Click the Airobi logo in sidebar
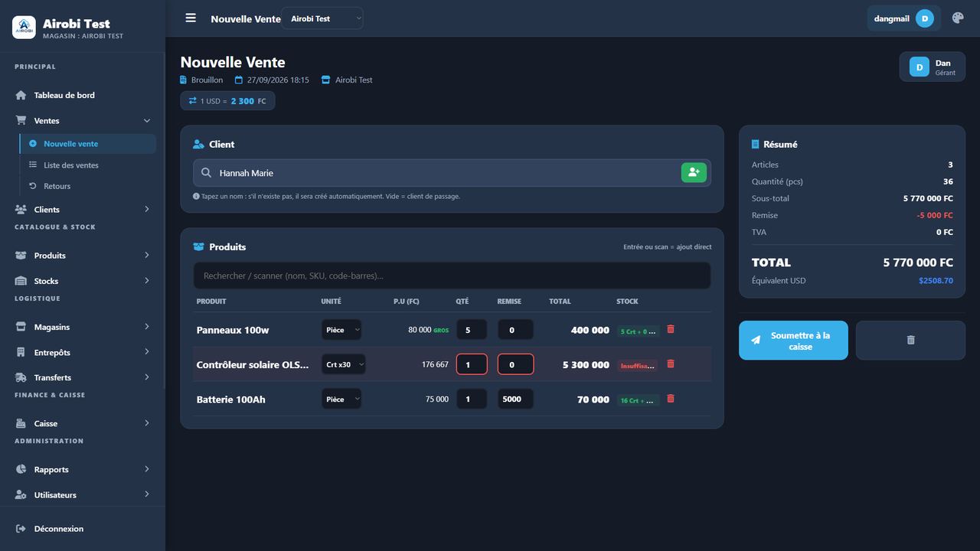The image size is (980, 551). tap(24, 28)
